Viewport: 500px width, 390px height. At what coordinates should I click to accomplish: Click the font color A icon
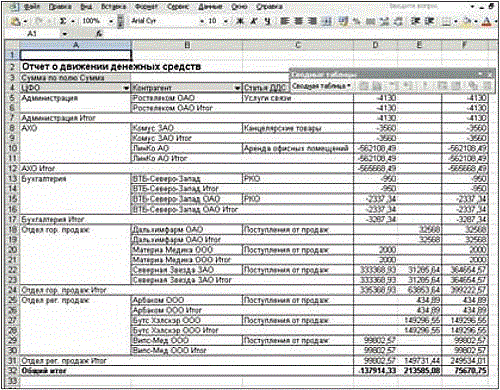(x=487, y=22)
